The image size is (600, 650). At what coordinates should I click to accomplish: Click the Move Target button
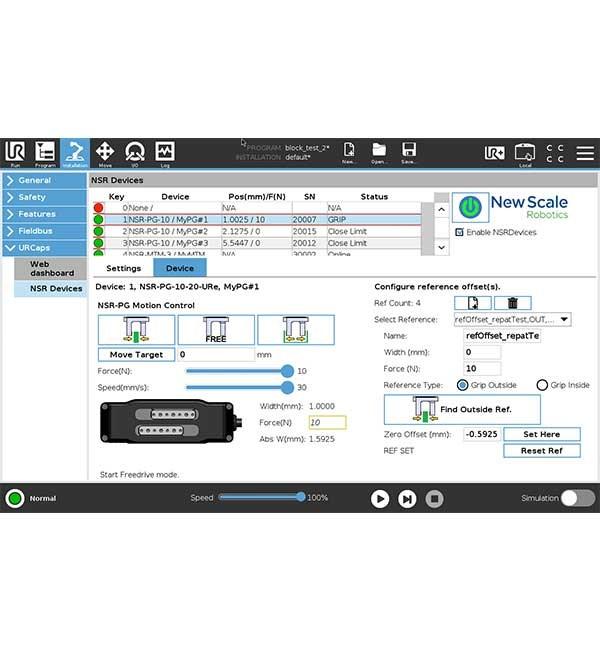coord(136,354)
